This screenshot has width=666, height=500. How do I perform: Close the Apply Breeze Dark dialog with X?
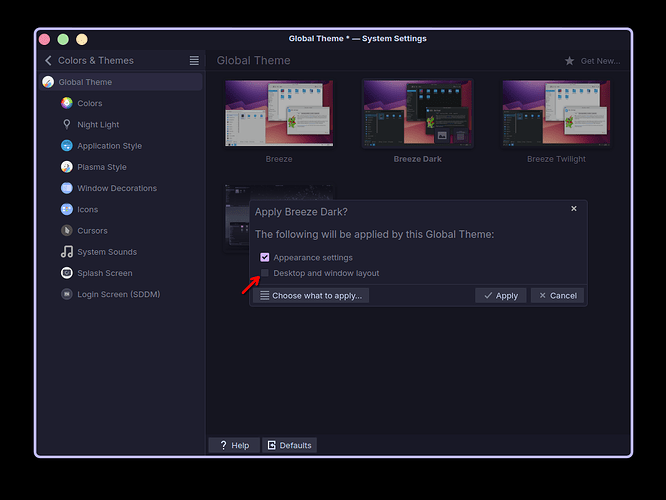point(574,209)
